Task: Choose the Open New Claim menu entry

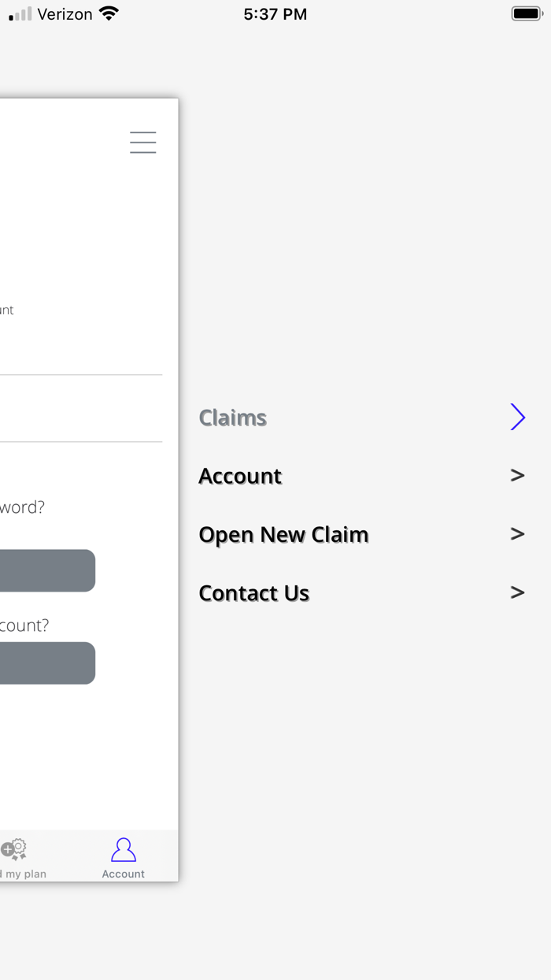Action: (283, 534)
